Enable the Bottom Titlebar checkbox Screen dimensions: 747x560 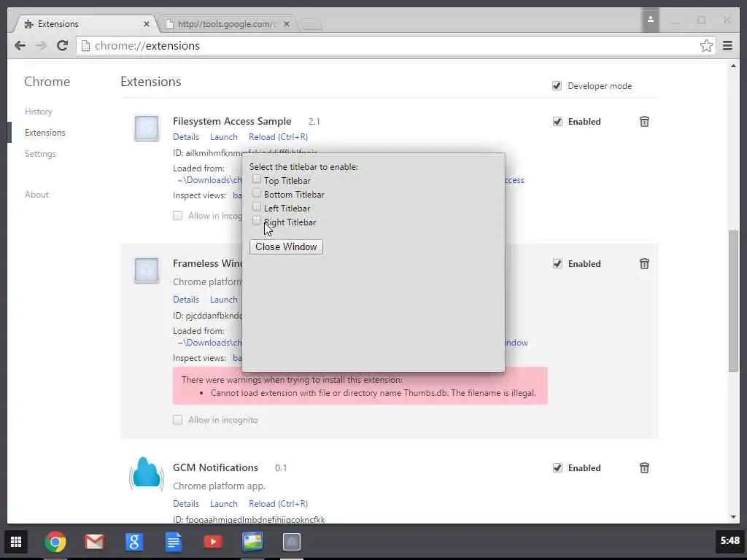click(x=256, y=193)
